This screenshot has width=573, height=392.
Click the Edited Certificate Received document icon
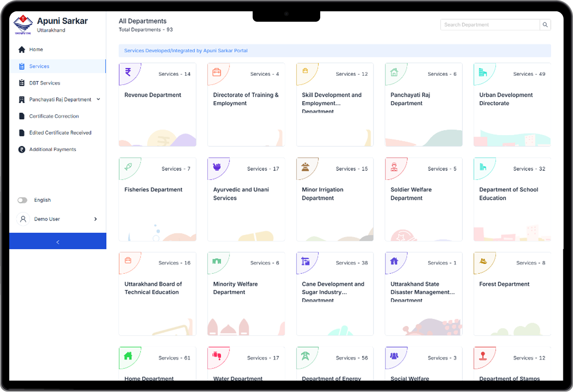pyautogui.click(x=21, y=133)
